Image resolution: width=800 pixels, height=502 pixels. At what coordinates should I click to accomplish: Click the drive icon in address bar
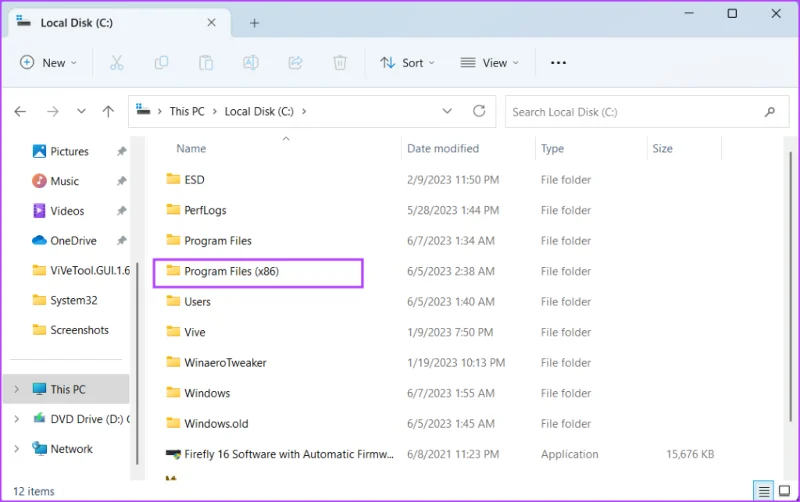pyautogui.click(x=143, y=109)
